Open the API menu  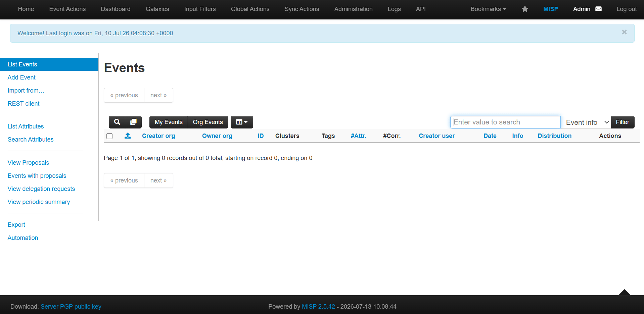pos(421,9)
